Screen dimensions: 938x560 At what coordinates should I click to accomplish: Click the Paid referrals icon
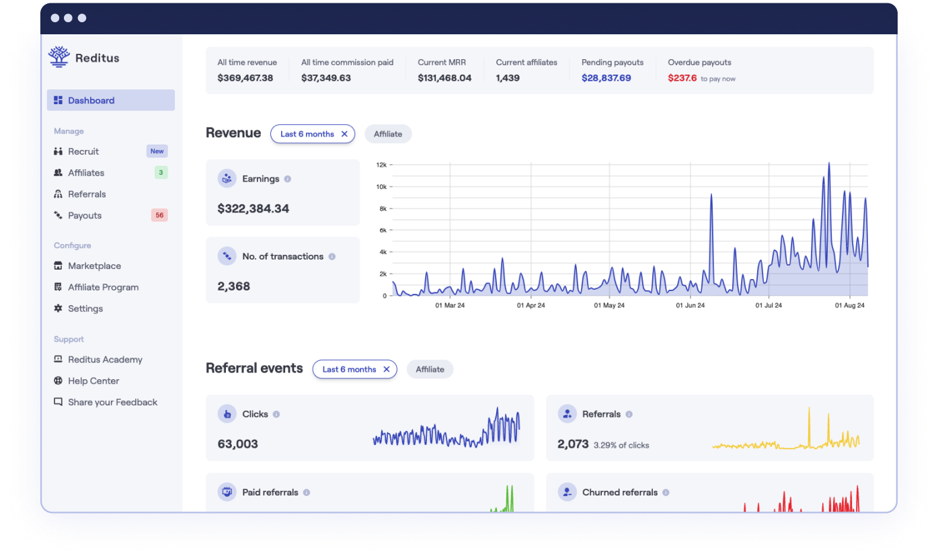pyautogui.click(x=227, y=491)
